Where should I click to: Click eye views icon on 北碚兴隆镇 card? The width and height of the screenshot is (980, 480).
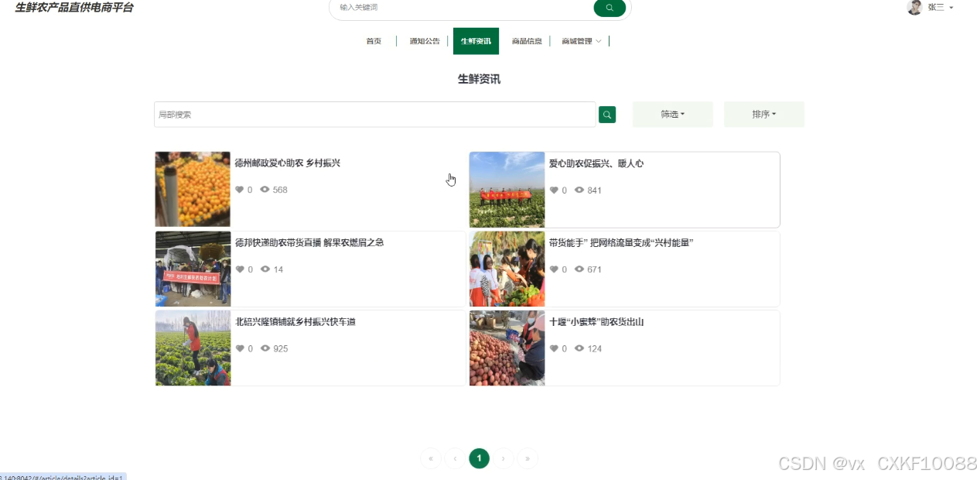[265, 348]
